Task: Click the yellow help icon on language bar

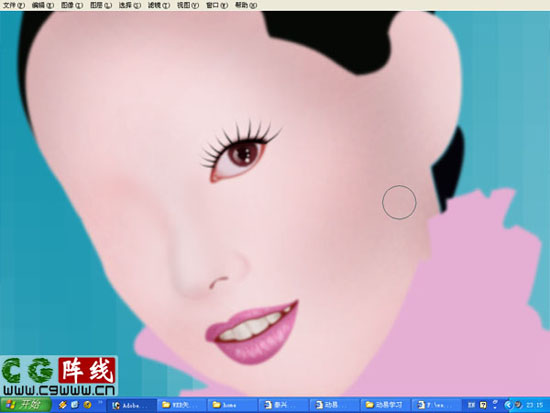Action: point(483,405)
